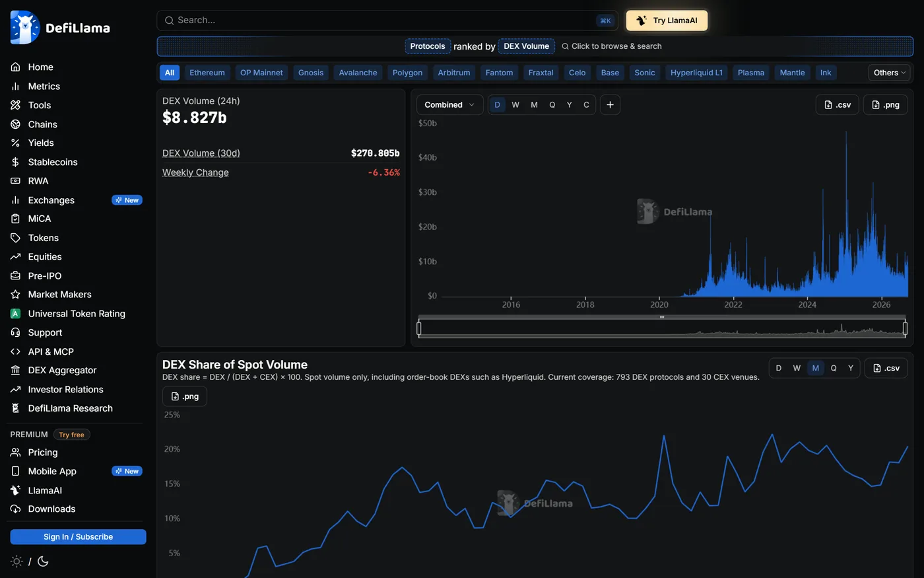Open Home via its house icon
The image size is (924, 578).
pyautogui.click(x=15, y=67)
